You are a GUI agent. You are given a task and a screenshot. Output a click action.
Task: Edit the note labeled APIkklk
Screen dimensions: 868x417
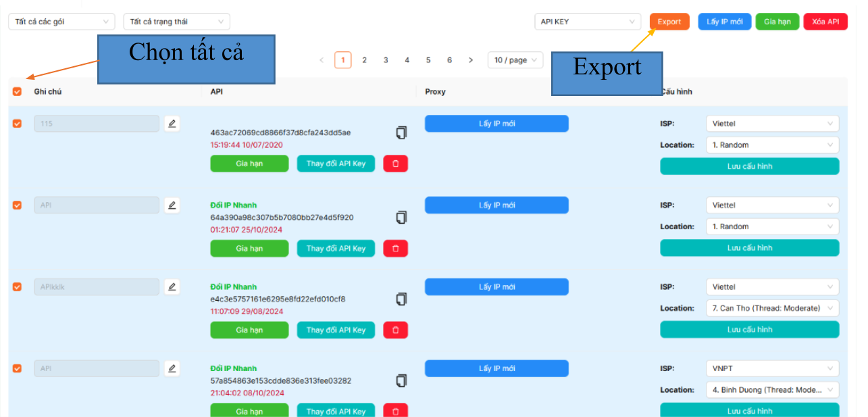[172, 287]
